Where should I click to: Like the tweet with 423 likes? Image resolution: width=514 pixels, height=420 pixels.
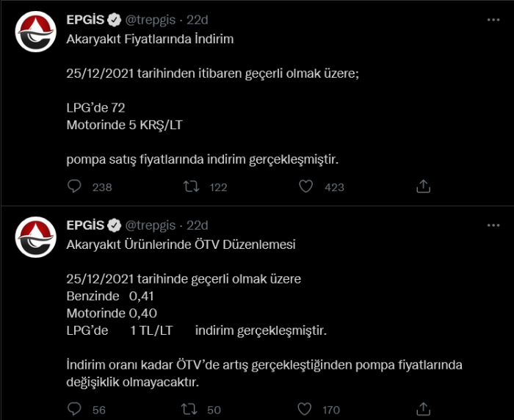pos(306,187)
